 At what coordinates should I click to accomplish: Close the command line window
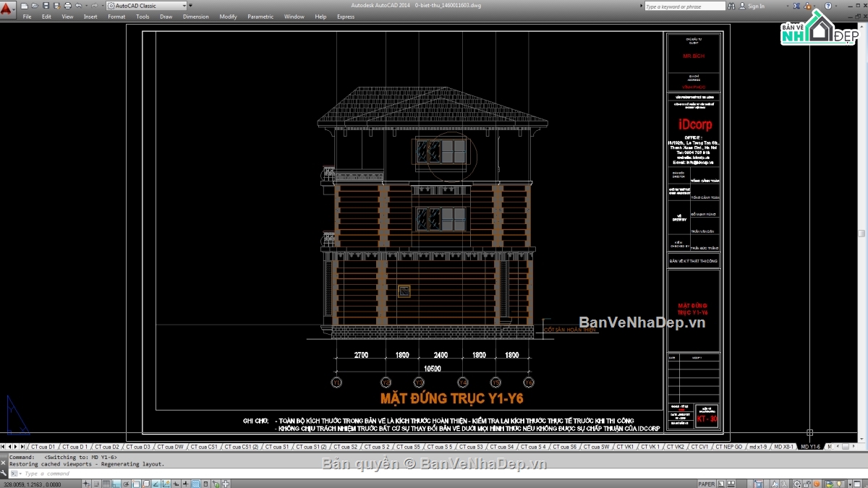3,463
